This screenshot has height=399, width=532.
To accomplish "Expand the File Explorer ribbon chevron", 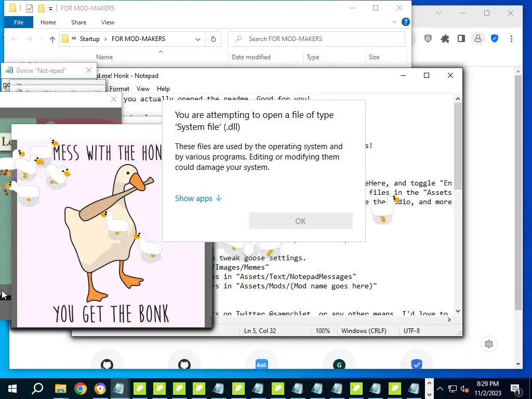I will point(394,22).
